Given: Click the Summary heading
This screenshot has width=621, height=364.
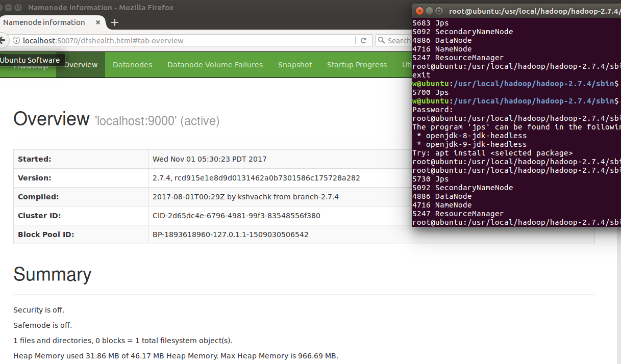Looking at the screenshot, I should coord(52,274).
